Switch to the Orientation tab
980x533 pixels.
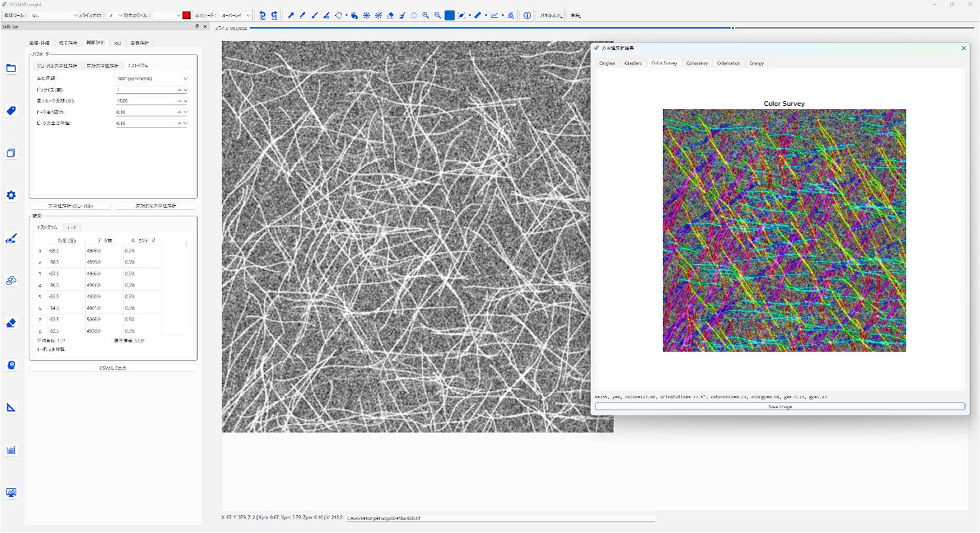click(728, 63)
